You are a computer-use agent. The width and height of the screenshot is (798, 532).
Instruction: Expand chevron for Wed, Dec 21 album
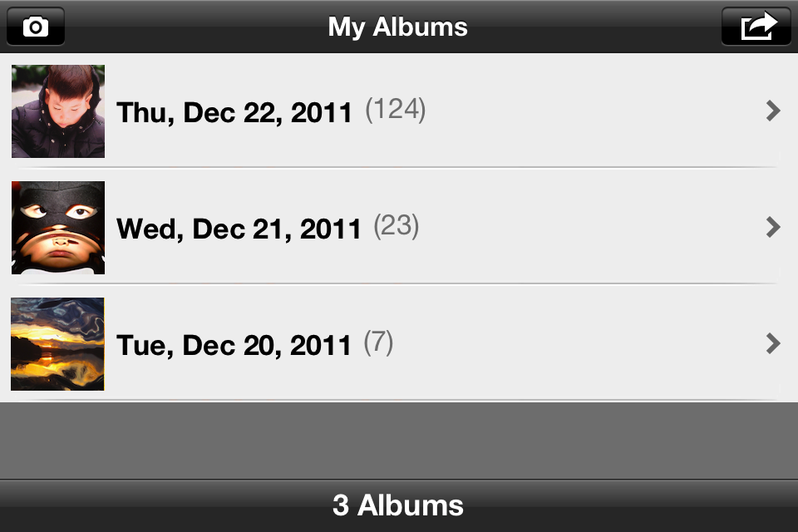[773, 227]
